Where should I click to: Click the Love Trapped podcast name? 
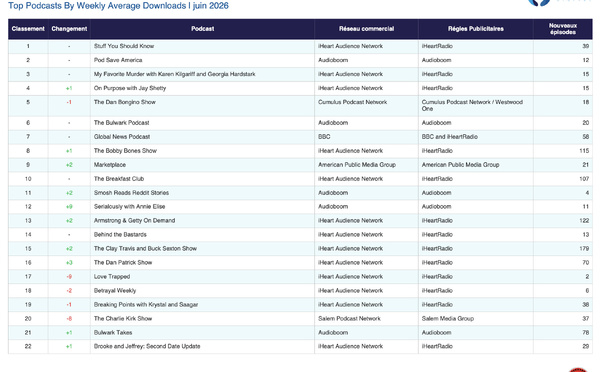[112, 277]
